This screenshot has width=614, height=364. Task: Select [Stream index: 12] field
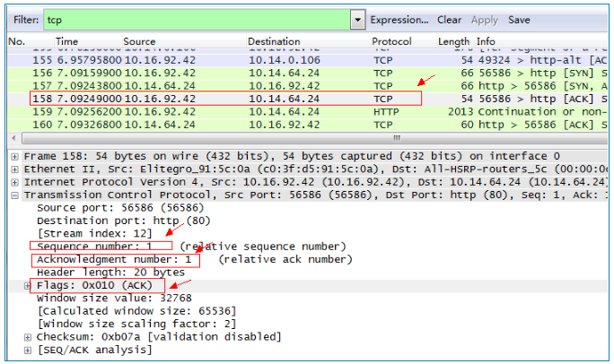pos(94,234)
